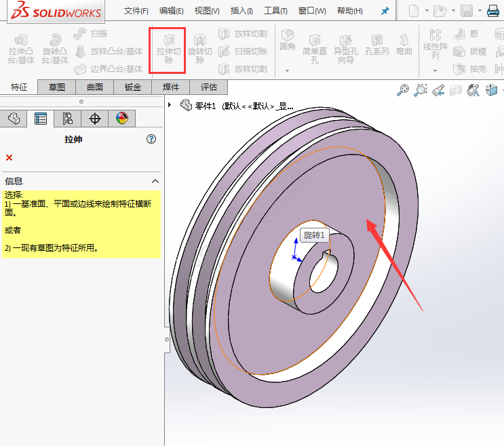This screenshot has width=504, height=446.
Task: Pin the menu bar with the pushpin
Action: (x=385, y=11)
